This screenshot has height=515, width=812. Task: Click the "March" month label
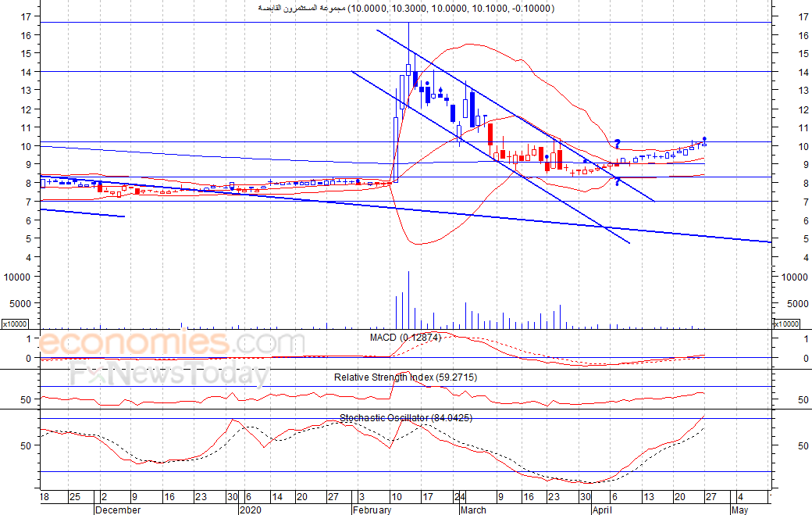point(473,510)
